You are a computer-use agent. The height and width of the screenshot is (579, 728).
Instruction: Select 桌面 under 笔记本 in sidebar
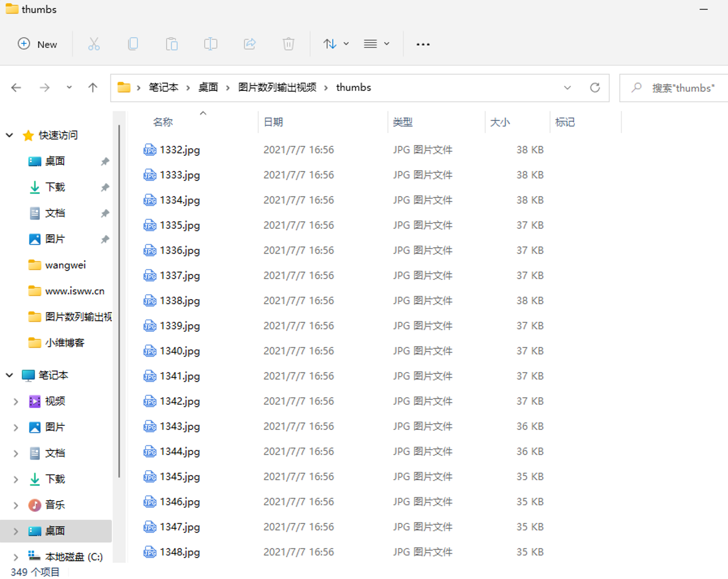tap(55, 531)
